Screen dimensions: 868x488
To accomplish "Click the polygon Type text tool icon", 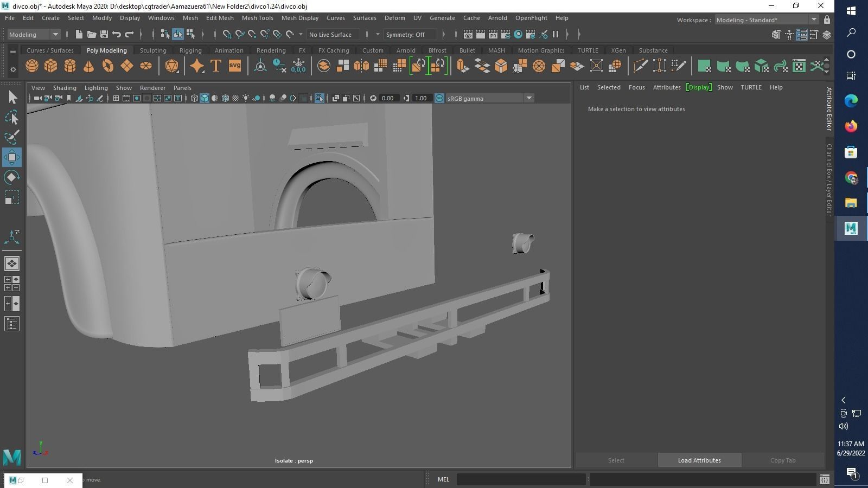I will [x=215, y=66].
